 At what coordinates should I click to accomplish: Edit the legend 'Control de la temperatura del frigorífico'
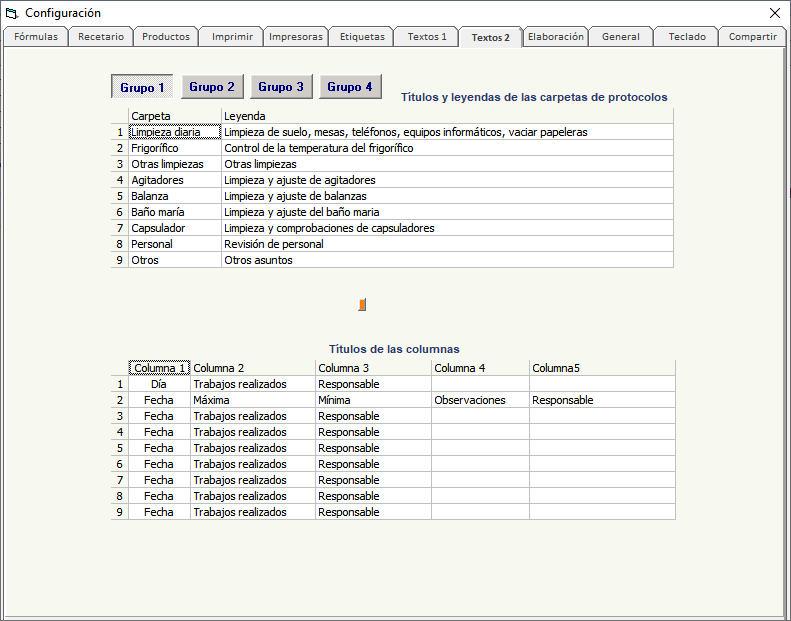coord(447,148)
